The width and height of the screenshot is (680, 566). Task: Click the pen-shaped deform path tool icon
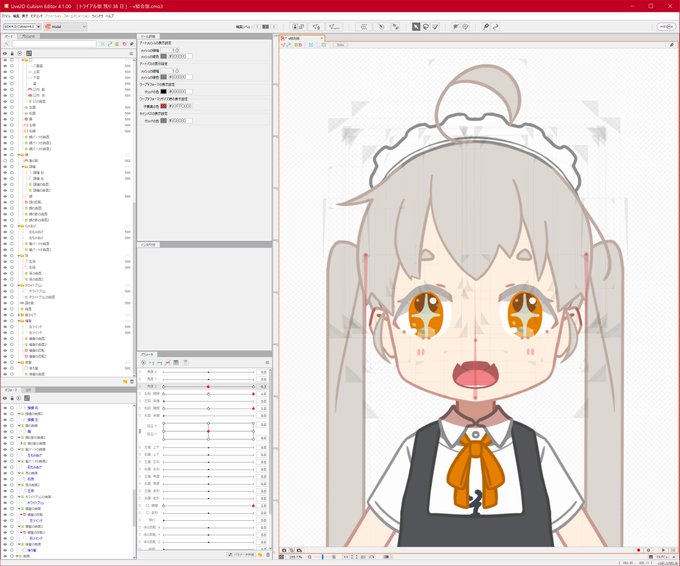pyautogui.click(x=486, y=26)
